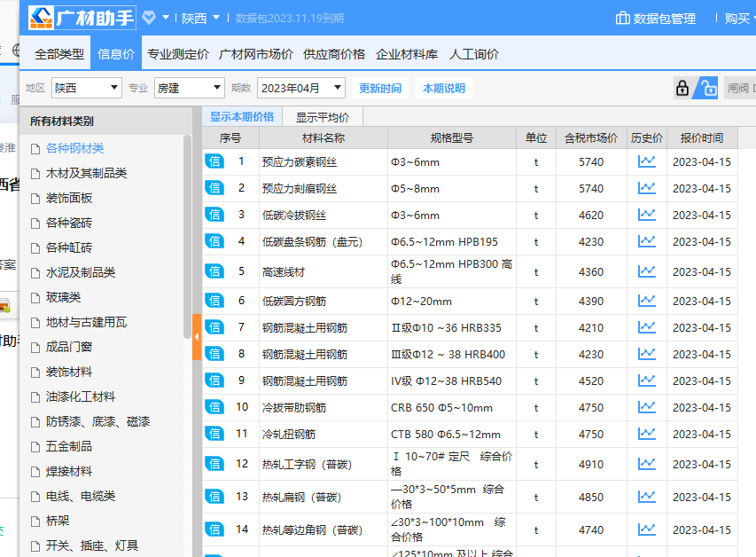The width and height of the screenshot is (756, 557).
Task: Collapse the left panel with orange handle
Action: tap(197, 337)
